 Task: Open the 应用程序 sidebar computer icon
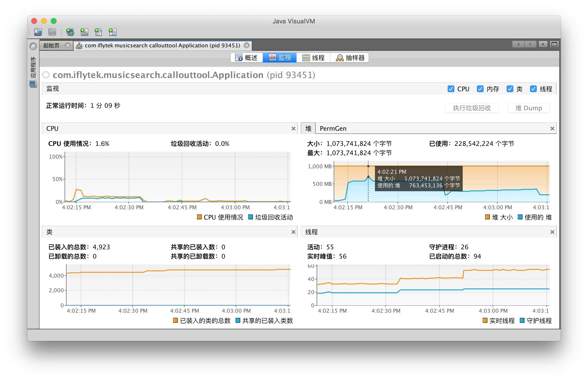pos(33,84)
